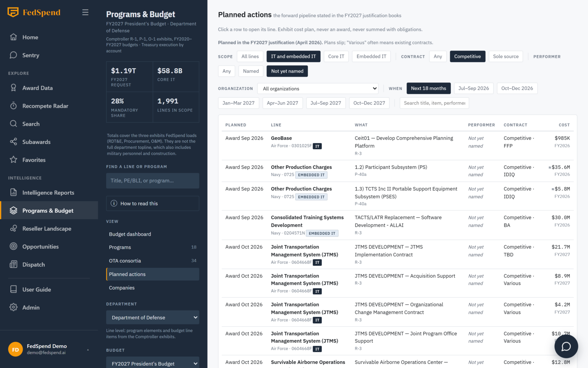Select the Apr–Jun 2027 time filter
Screen dimensions: 588x368
tap(283, 103)
